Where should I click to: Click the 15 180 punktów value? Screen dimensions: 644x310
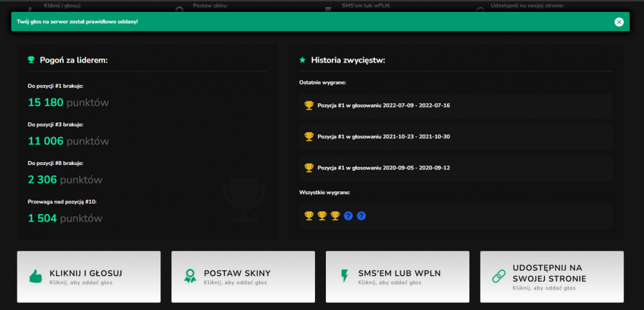click(69, 102)
